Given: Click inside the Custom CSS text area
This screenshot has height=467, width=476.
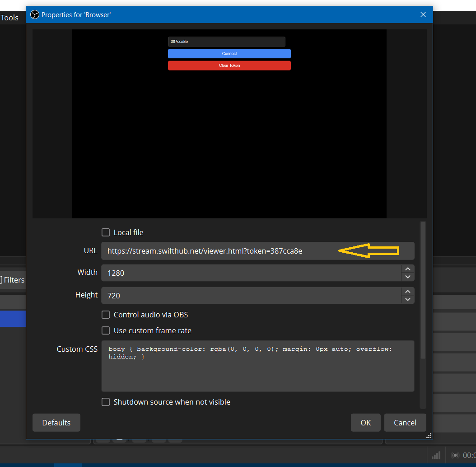Looking at the screenshot, I should pyautogui.click(x=258, y=366).
